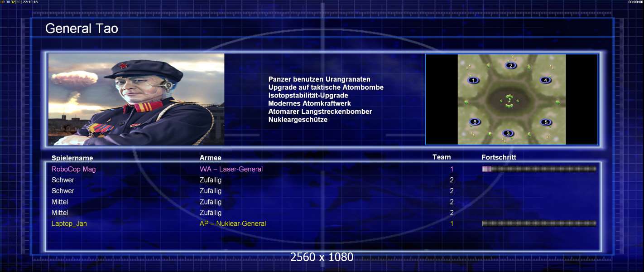Click the "Armee" column header
Image resolution: width=644 pixels, height=272 pixels.
coord(211,158)
